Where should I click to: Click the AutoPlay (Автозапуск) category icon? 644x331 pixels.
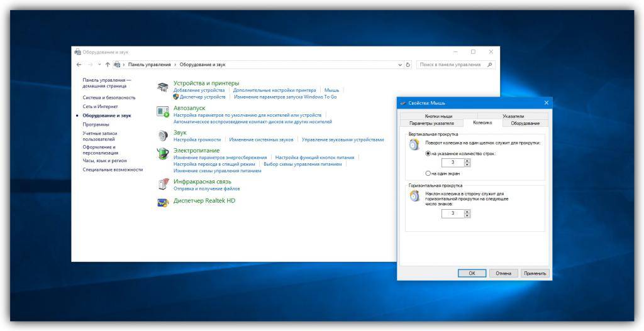click(163, 112)
